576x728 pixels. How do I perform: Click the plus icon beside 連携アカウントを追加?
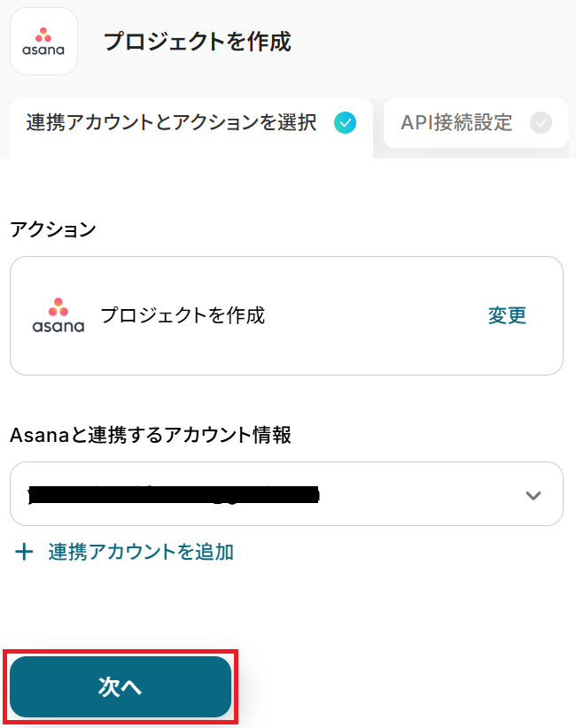25,553
